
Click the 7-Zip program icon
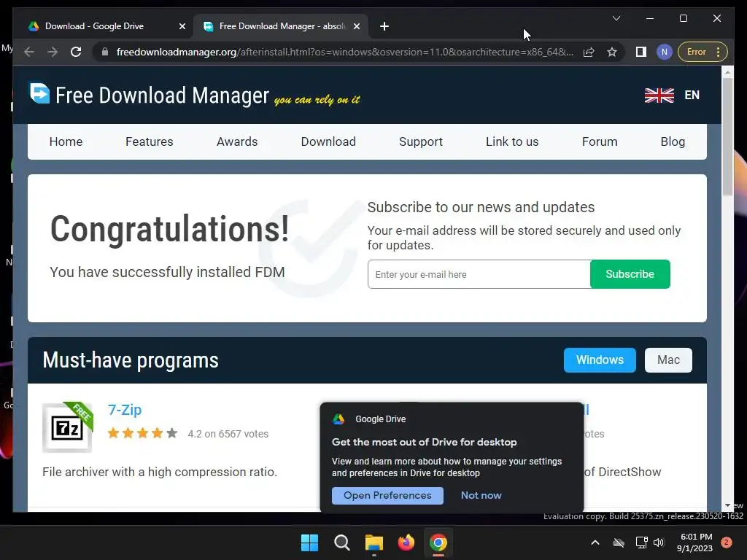pos(67,427)
